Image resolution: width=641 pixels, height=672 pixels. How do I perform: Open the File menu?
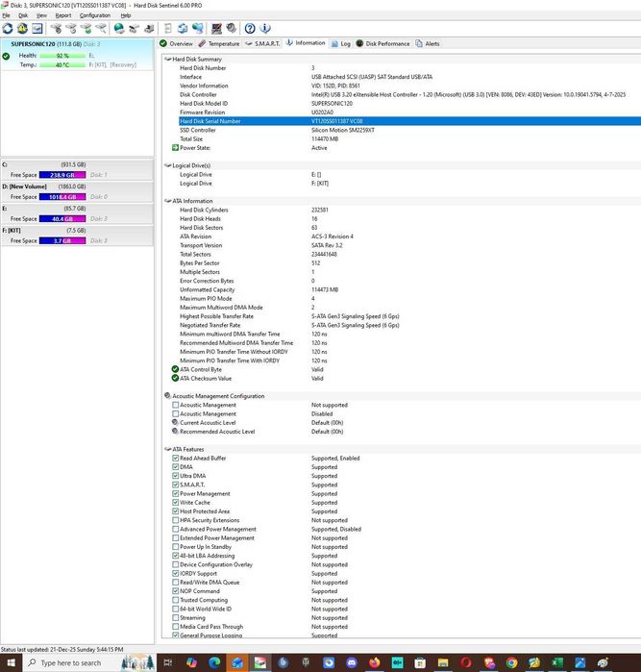click(x=6, y=15)
